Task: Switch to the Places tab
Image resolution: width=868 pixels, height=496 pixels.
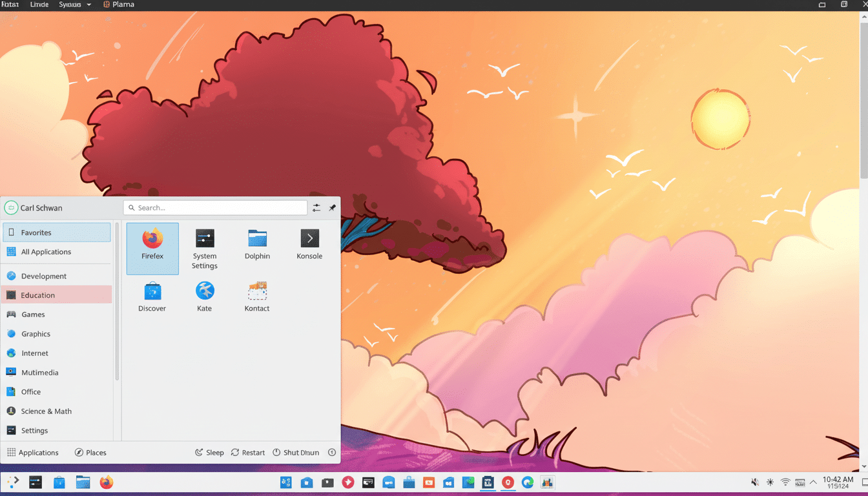Action: pyautogui.click(x=90, y=452)
